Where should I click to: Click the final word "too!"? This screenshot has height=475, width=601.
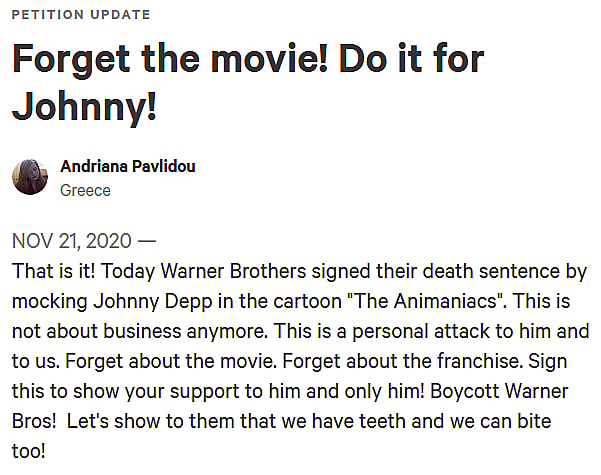point(29,450)
